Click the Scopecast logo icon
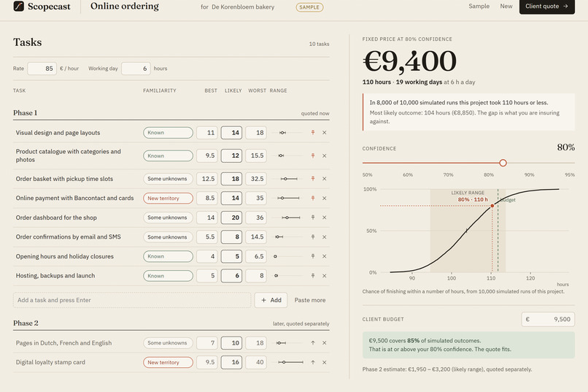This screenshot has height=392, width=588. [x=18, y=6]
